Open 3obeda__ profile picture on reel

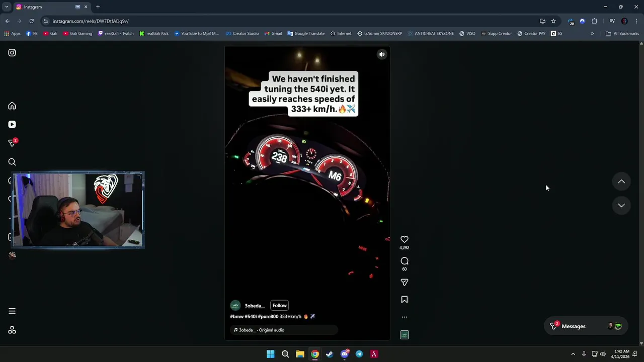pos(235,305)
